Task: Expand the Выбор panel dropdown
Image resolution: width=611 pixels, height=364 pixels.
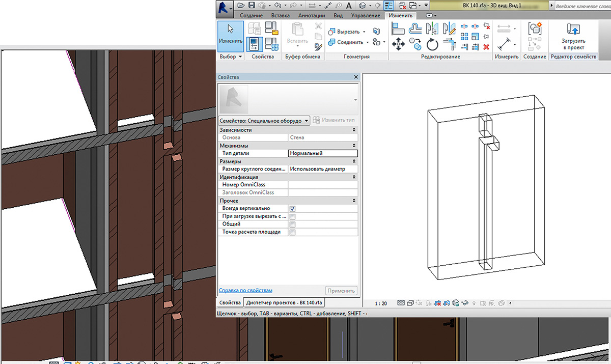Action: click(230, 57)
